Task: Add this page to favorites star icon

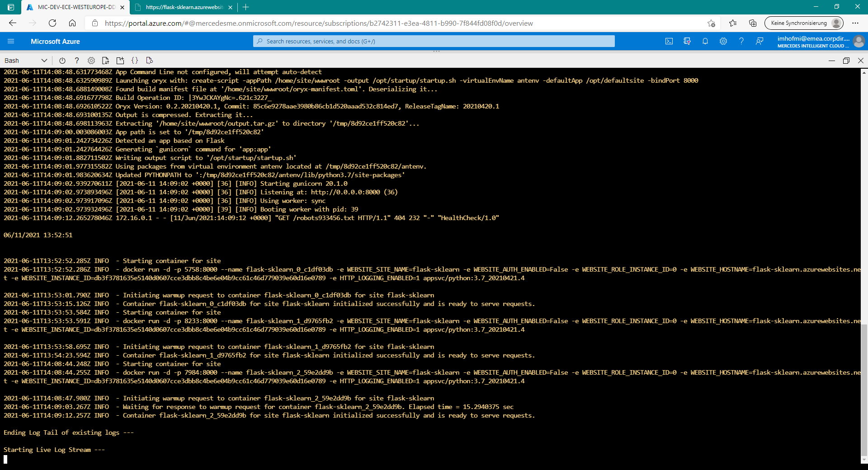Action: pos(711,23)
